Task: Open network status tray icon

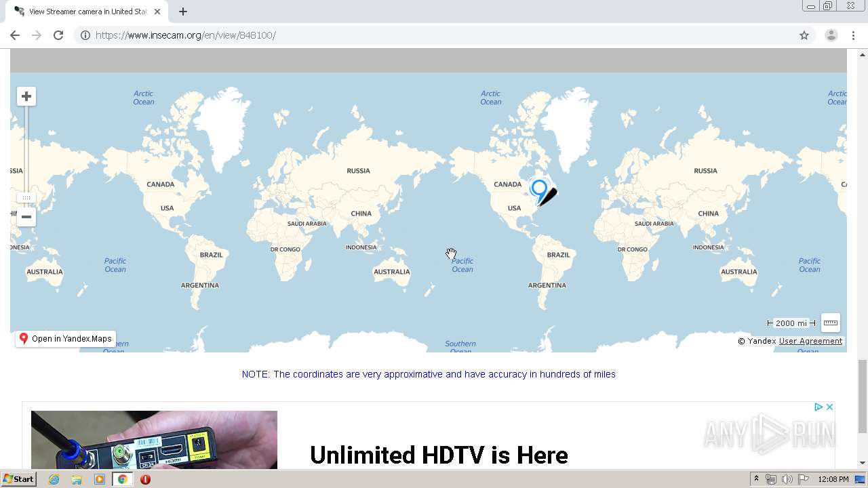Action: click(771, 479)
